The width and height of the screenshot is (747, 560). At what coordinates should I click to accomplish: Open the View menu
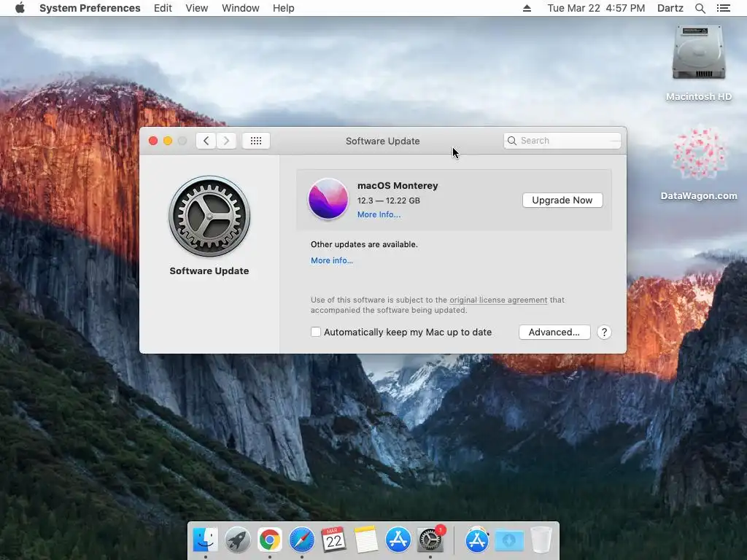coord(196,8)
